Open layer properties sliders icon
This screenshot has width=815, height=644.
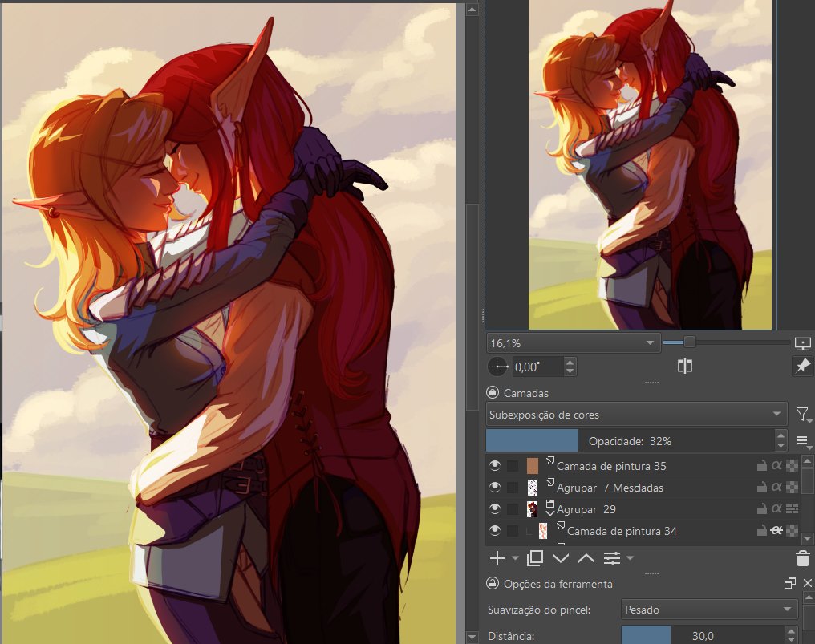click(612, 558)
